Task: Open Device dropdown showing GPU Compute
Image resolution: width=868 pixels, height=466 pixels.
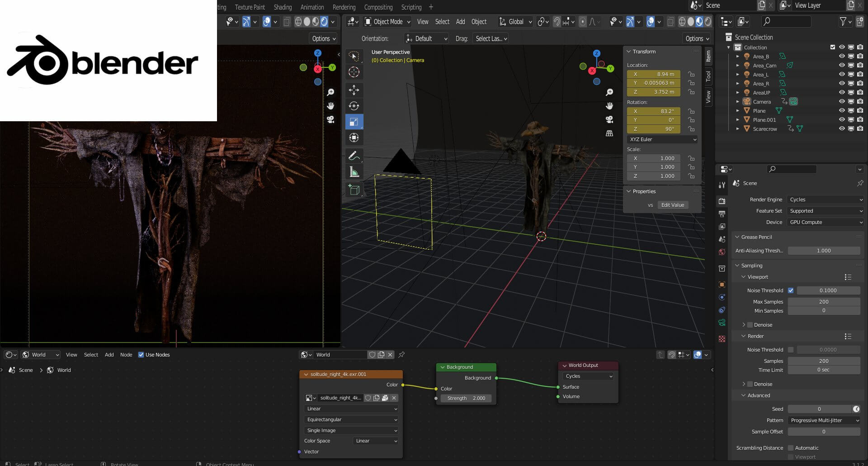Action: tap(826, 222)
